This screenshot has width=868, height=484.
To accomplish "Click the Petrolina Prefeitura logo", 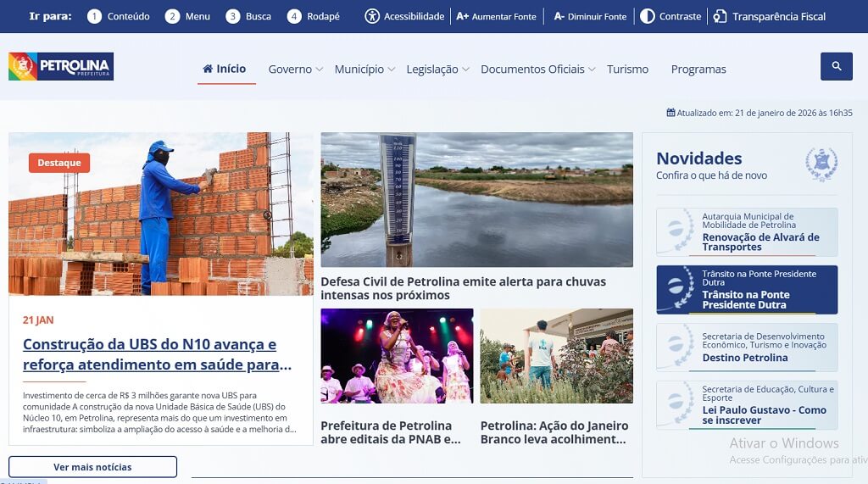I will pyautogui.click(x=61, y=67).
